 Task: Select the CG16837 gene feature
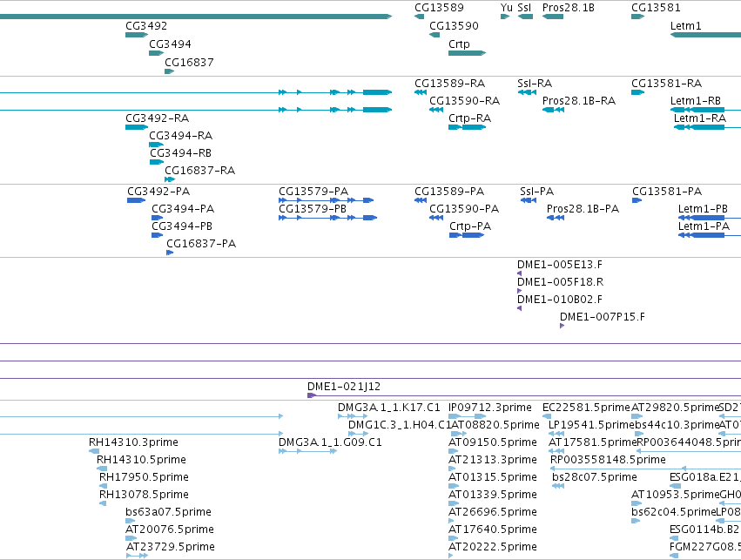169,71
